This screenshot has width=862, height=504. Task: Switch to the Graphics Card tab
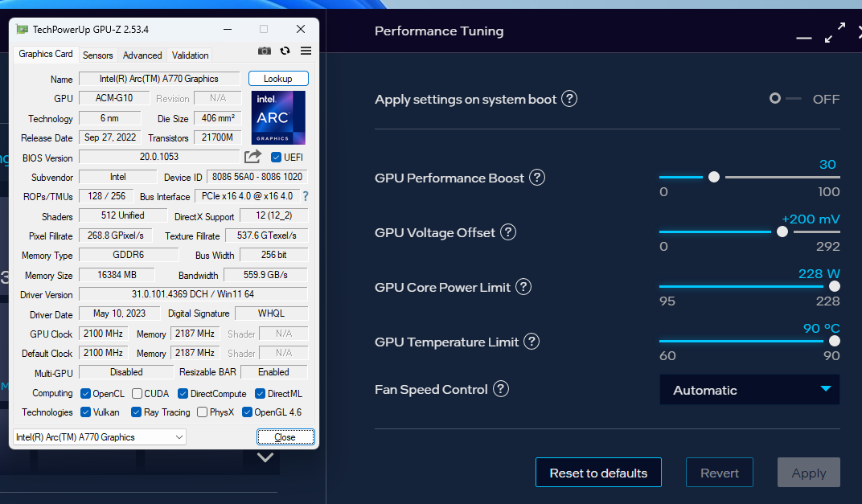pyautogui.click(x=46, y=54)
